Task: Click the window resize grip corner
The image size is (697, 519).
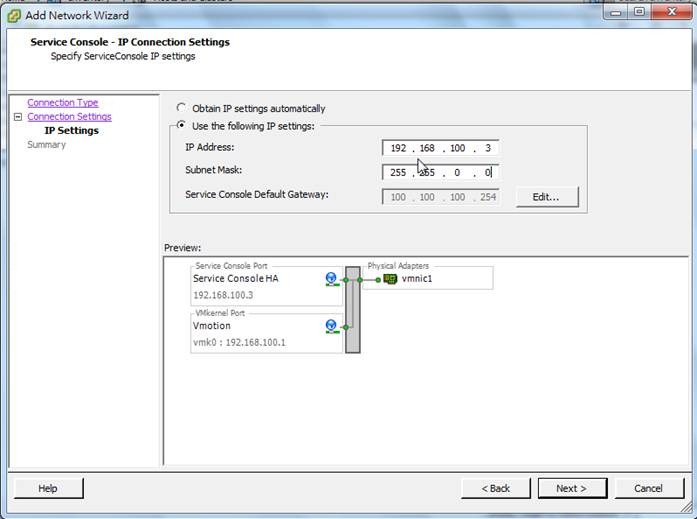Action: (686, 506)
